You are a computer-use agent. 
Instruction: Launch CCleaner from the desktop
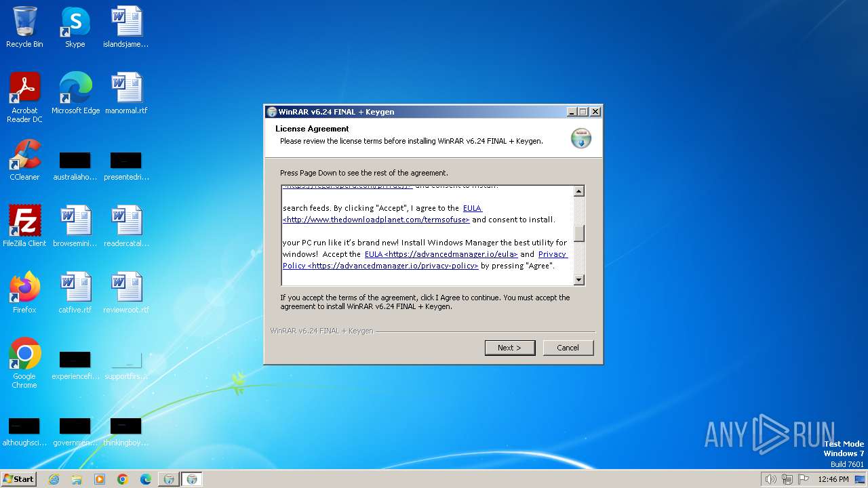click(x=24, y=160)
